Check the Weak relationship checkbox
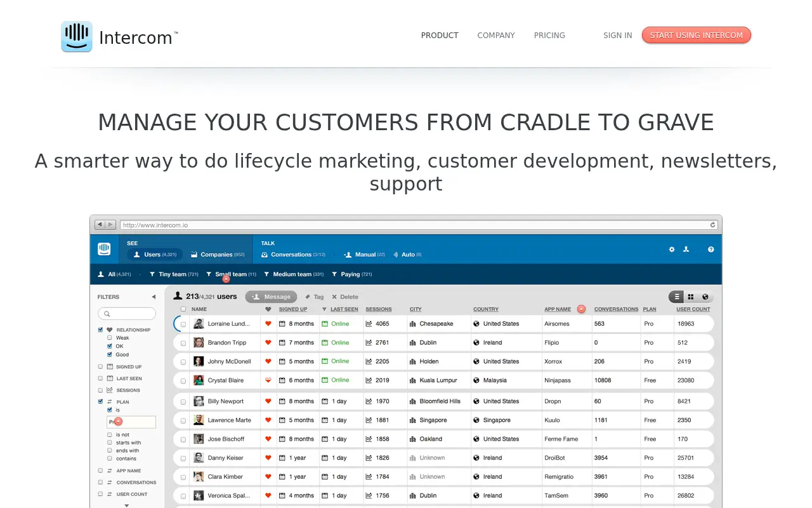Viewport: 812px width, 508px height. click(110, 338)
